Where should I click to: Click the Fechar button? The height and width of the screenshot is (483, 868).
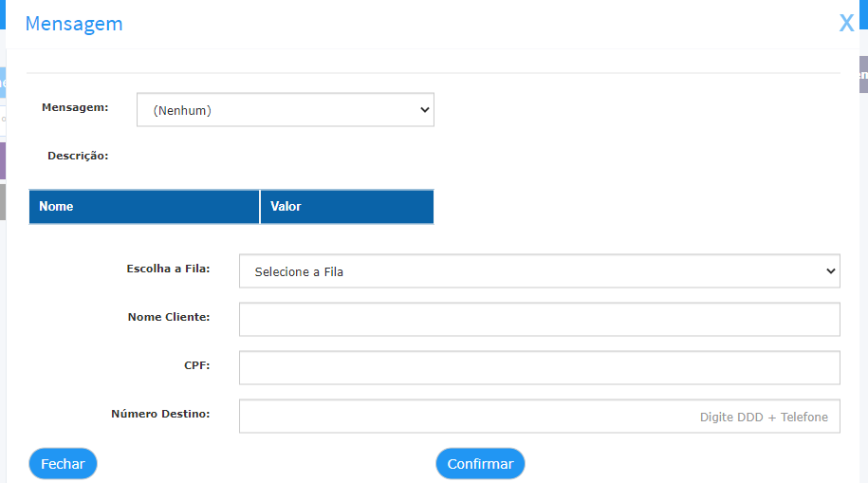pyautogui.click(x=64, y=464)
